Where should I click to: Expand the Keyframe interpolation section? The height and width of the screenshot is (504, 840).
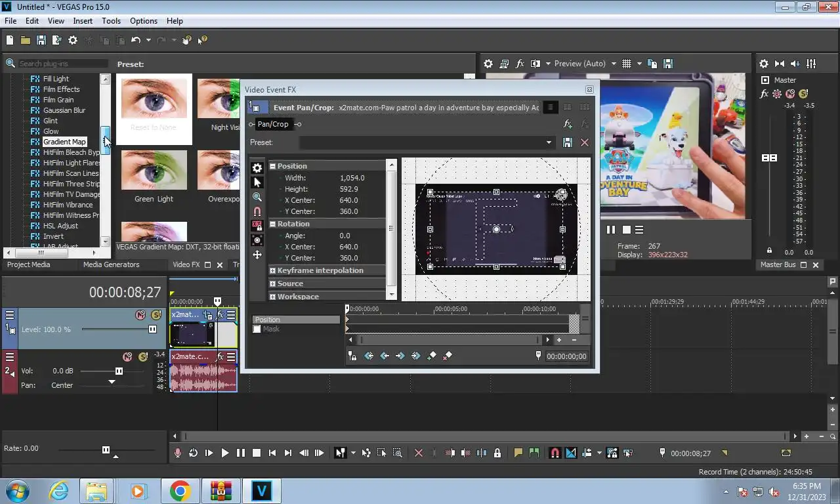(272, 270)
